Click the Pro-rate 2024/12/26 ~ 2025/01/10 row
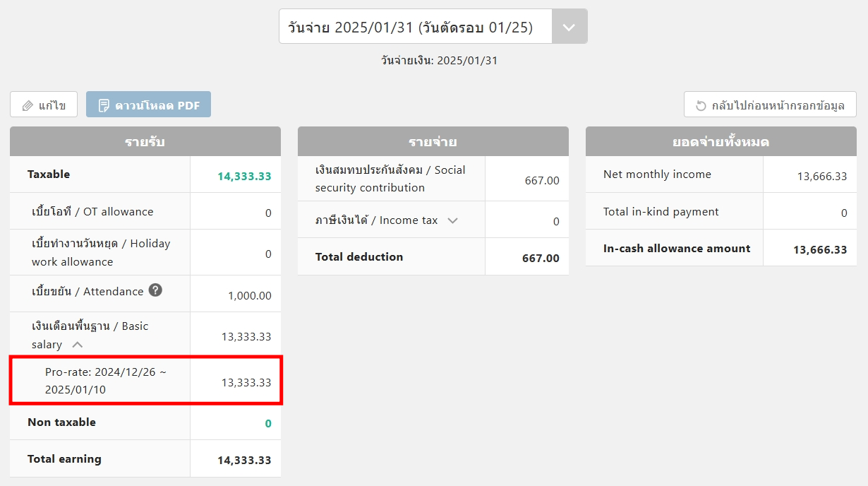 coord(106,381)
